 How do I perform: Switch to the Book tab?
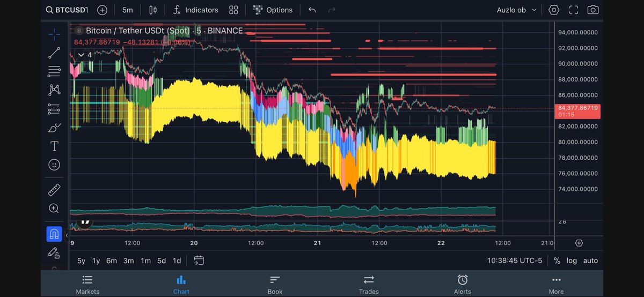pyautogui.click(x=275, y=284)
